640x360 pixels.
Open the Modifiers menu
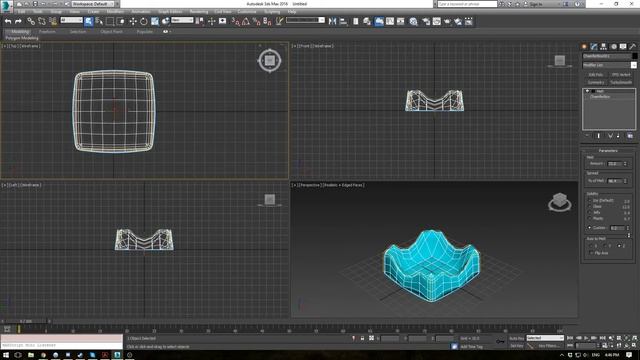click(115, 11)
